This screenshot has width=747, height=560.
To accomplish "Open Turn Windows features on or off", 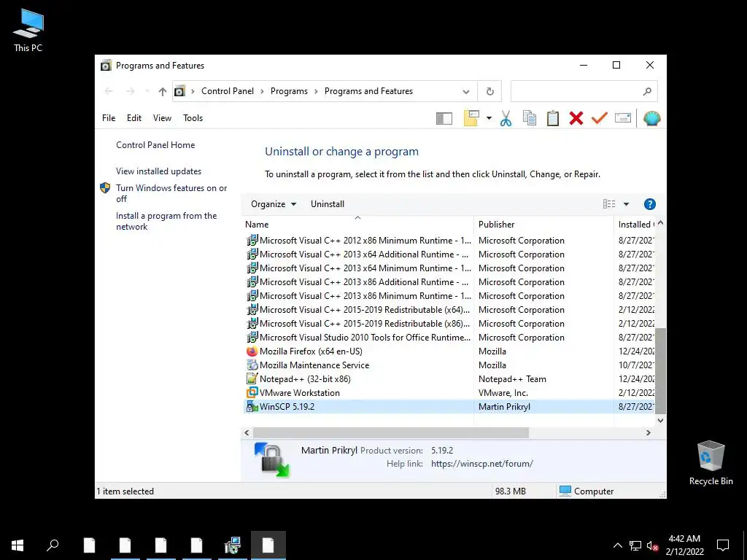I will 171,193.
